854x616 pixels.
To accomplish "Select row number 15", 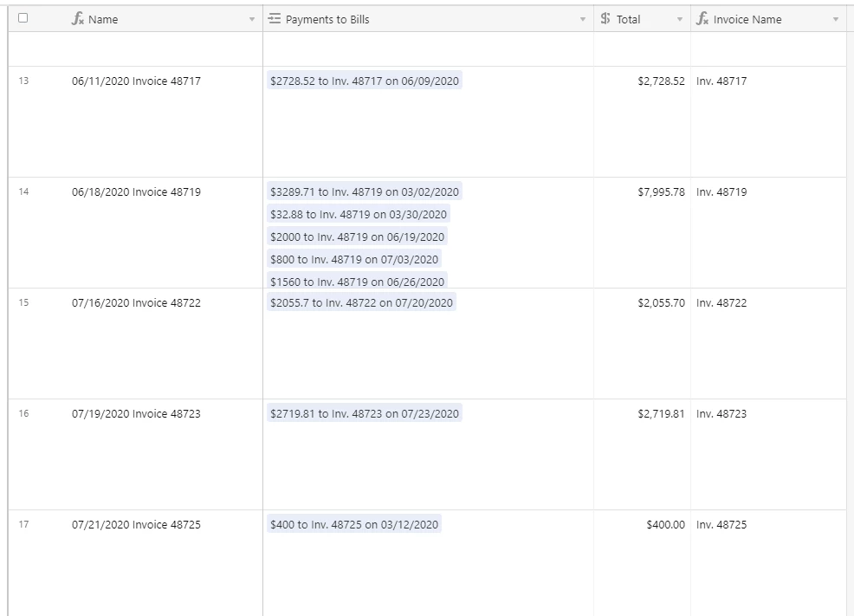I will (23, 303).
